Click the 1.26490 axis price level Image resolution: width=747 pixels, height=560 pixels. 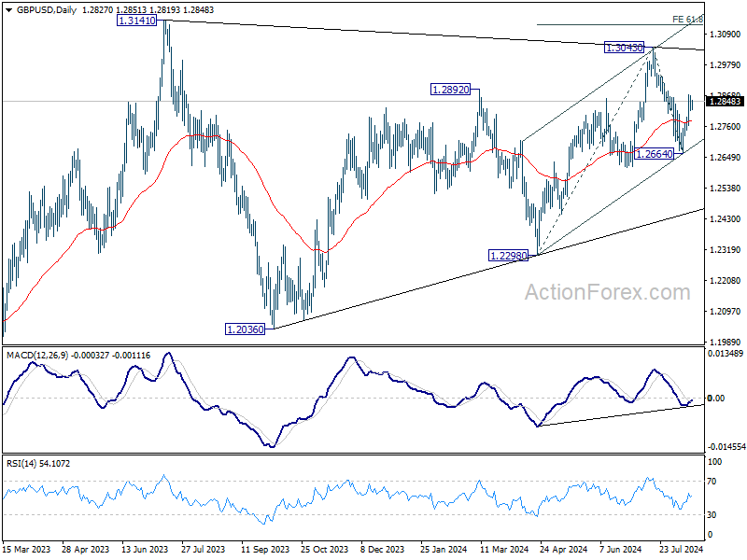726,158
